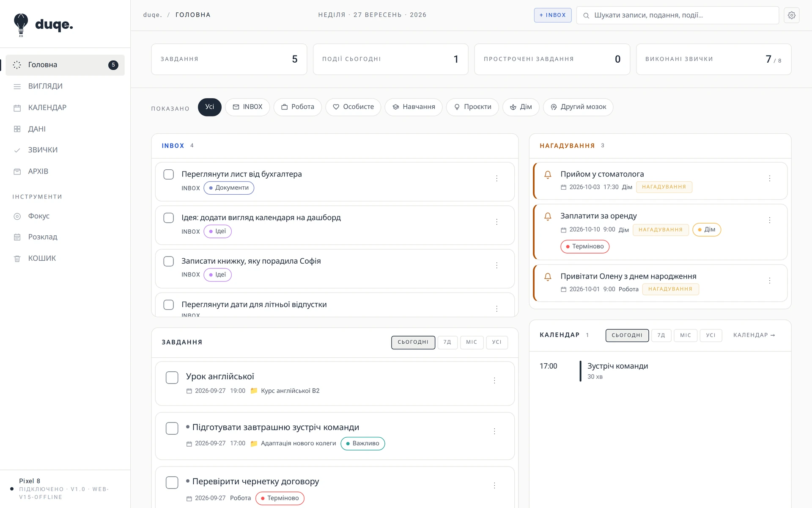
Task: Click the ПРОСТРОЧЕНІ ЗАВДАННЯ summary card
Action: 552,59
